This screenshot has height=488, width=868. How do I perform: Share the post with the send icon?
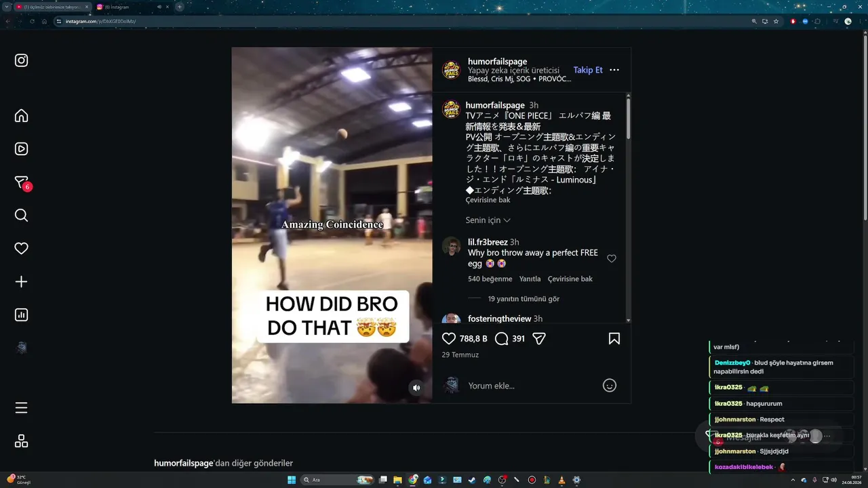539,338
